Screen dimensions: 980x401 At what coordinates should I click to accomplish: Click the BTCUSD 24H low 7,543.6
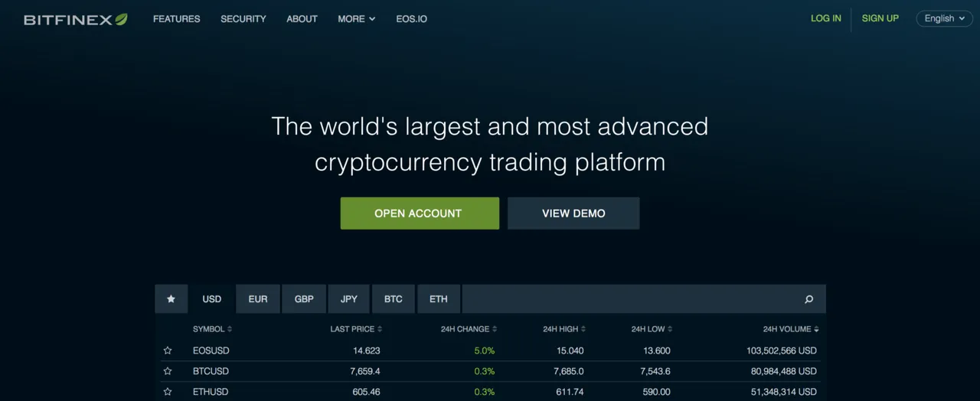tap(655, 371)
